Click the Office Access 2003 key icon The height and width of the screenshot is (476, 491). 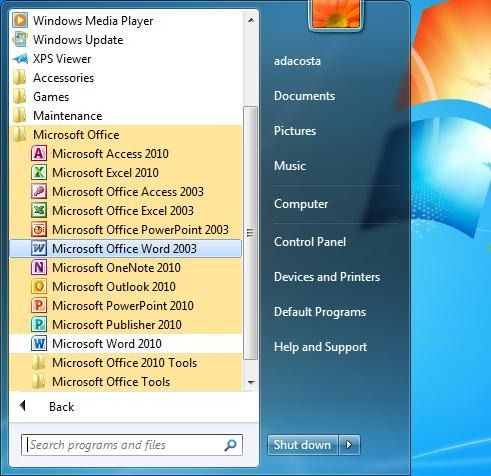[39, 192]
